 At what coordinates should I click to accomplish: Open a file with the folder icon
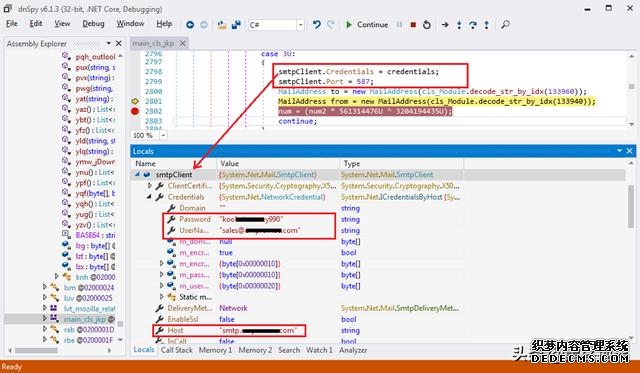click(222, 25)
